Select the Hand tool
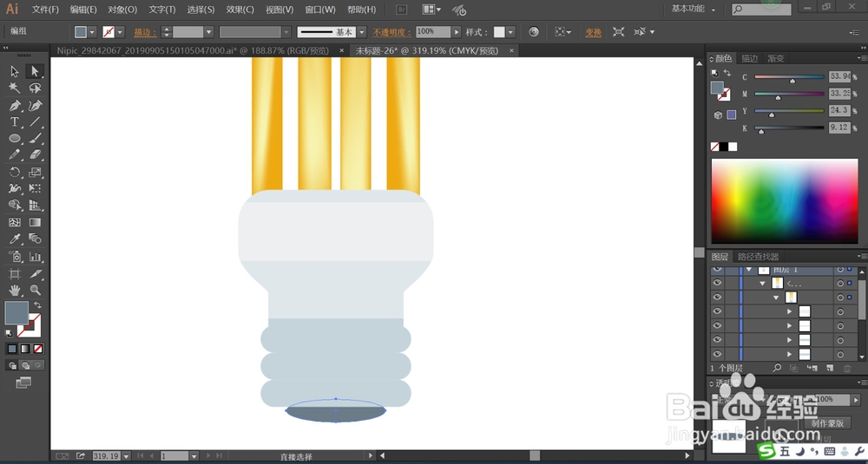 (x=15, y=290)
